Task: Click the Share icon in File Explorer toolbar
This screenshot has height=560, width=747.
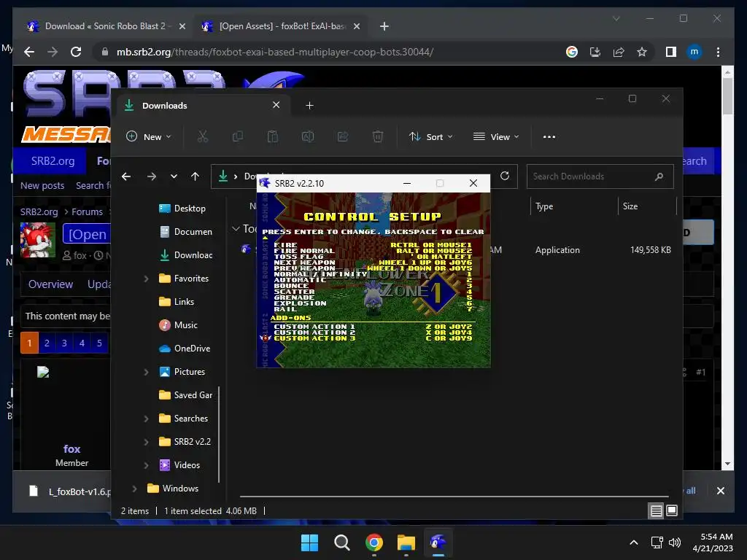Action: [343, 136]
